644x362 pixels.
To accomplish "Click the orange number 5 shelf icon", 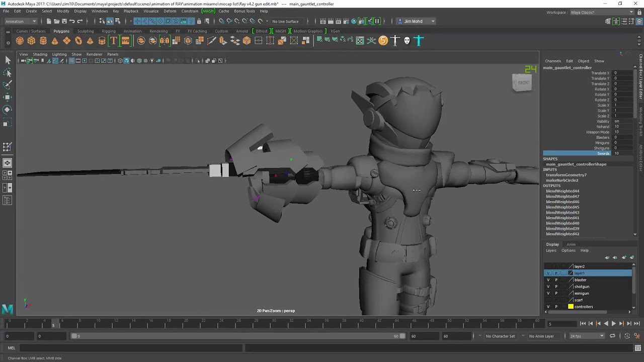I will coord(383,41).
